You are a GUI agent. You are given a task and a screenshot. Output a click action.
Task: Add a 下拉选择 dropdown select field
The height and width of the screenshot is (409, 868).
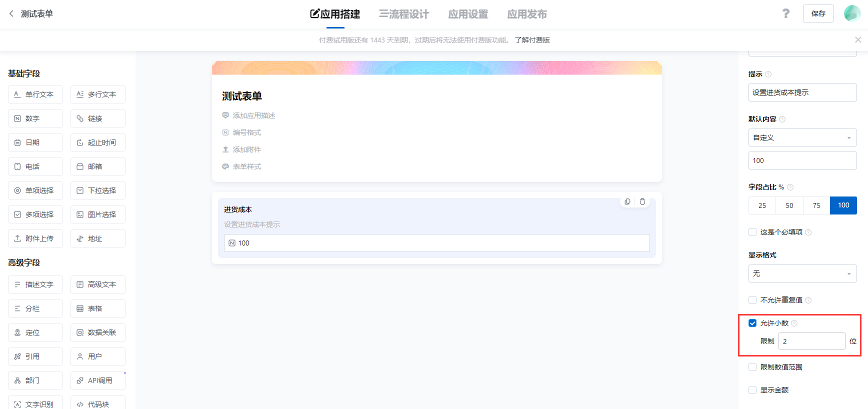[x=98, y=190]
